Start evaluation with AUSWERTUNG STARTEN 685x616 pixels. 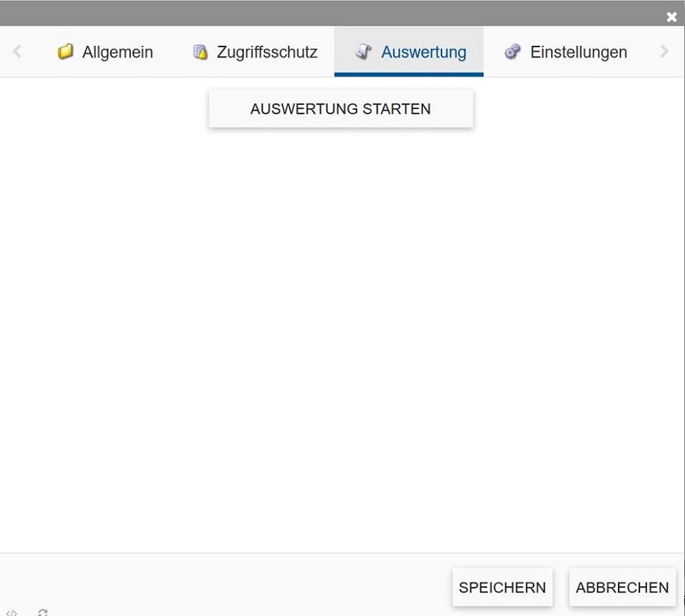point(341,109)
